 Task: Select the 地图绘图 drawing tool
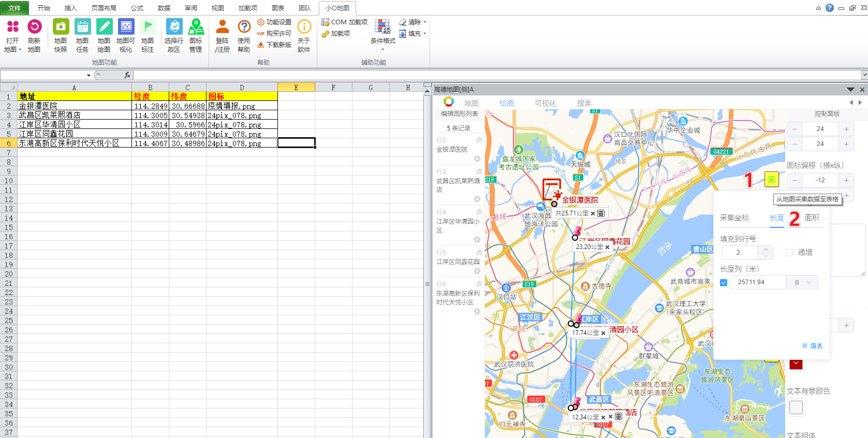tap(104, 36)
